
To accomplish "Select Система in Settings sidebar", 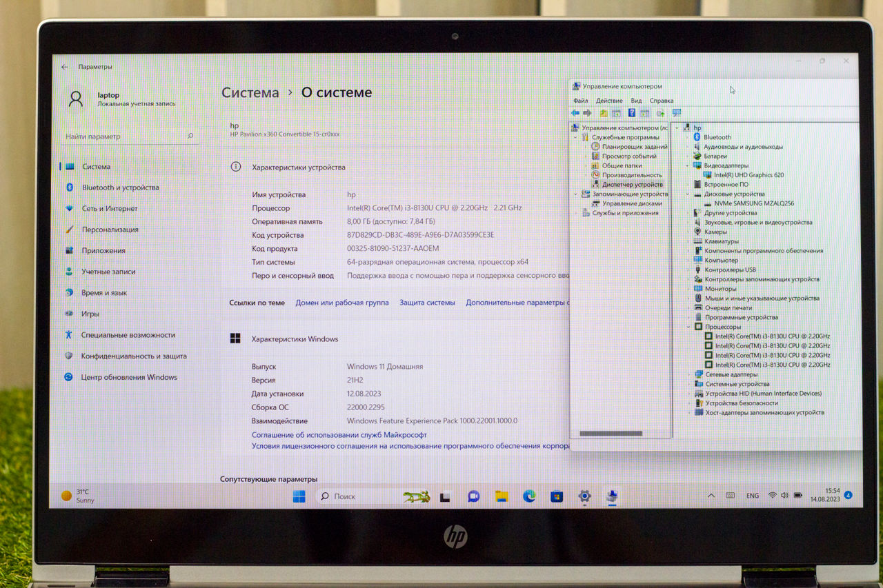I will coord(96,166).
